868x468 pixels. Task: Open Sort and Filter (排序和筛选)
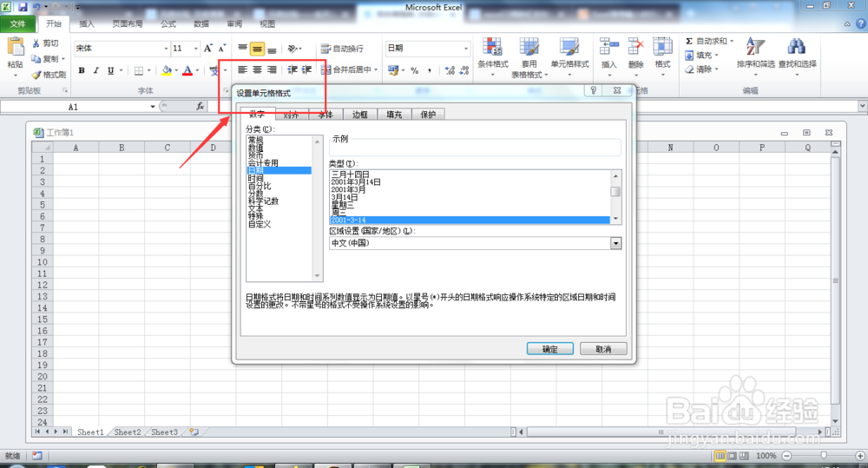[756, 56]
